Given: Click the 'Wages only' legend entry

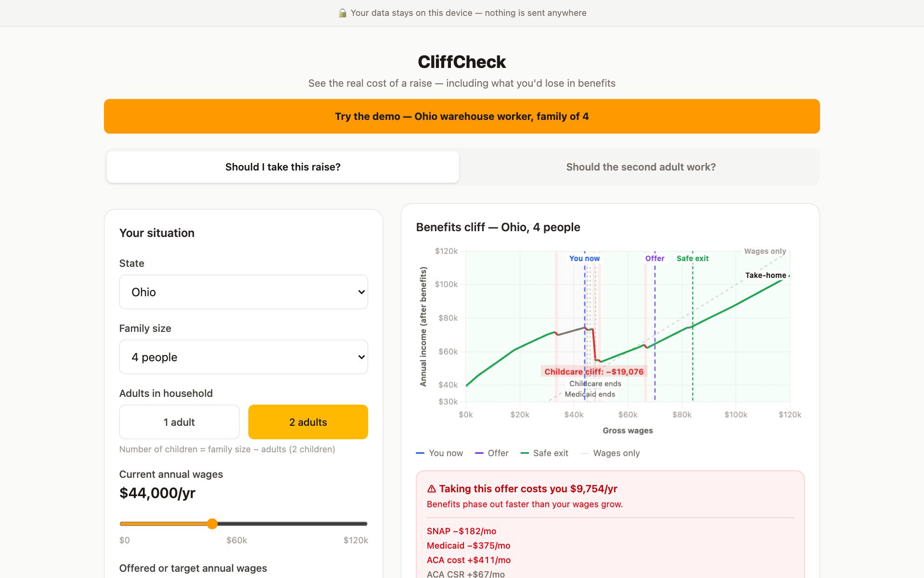Looking at the screenshot, I should 610,453.
